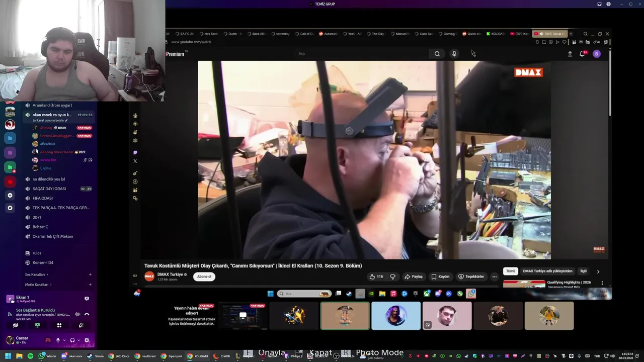Open the Windows Start button
The image size is (644, 362).
tap(8, 356)
